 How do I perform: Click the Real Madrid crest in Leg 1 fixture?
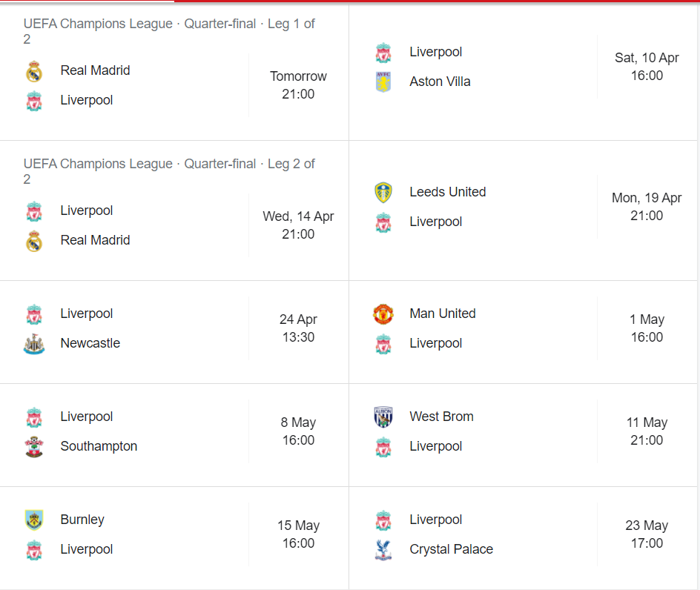(x=34, y=71)
